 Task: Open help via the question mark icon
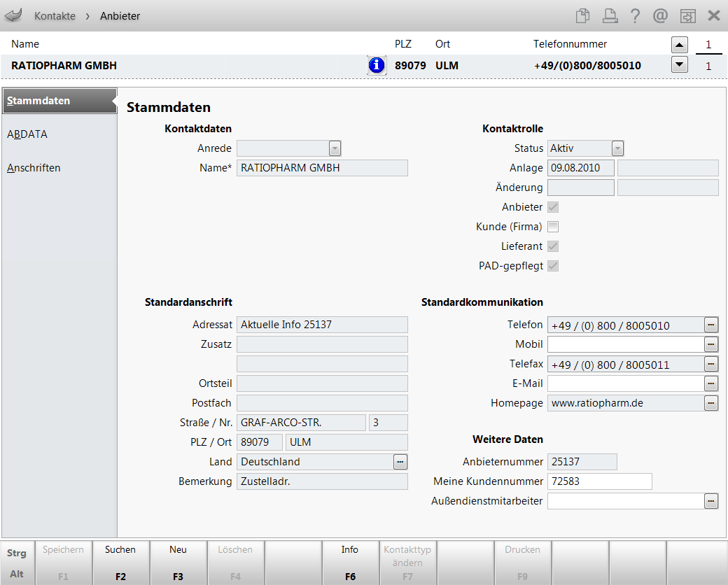pyautogui.click(x=635, y=16)
